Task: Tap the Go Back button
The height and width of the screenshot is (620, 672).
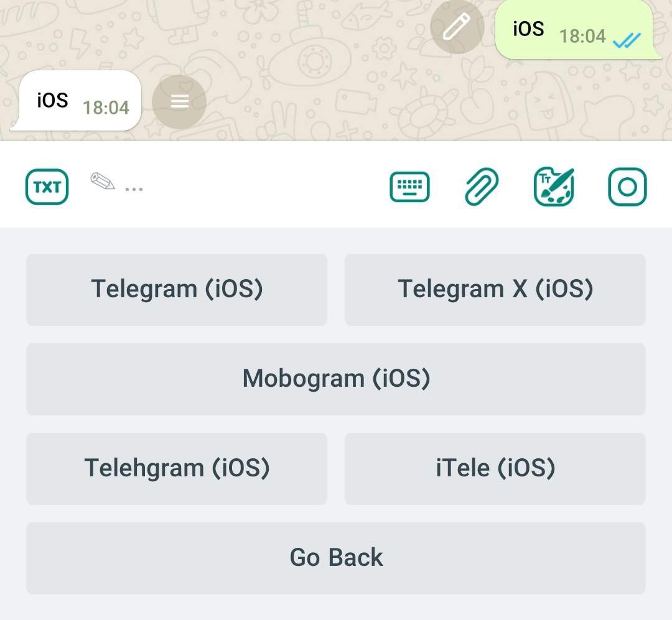Action: 336,558
